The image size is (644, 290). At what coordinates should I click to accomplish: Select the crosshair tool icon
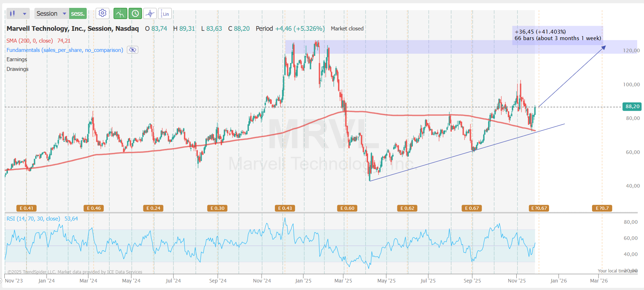[150, 14]
